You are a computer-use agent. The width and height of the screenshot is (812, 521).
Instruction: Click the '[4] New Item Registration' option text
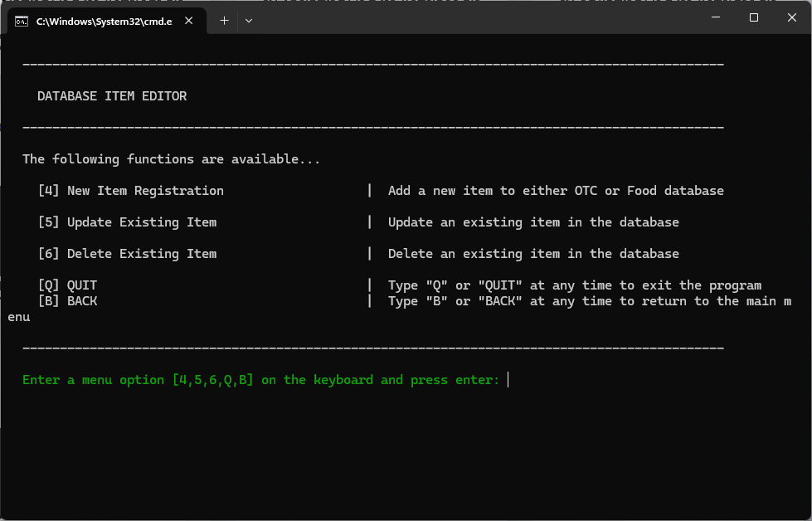click(x=131, y=191)
